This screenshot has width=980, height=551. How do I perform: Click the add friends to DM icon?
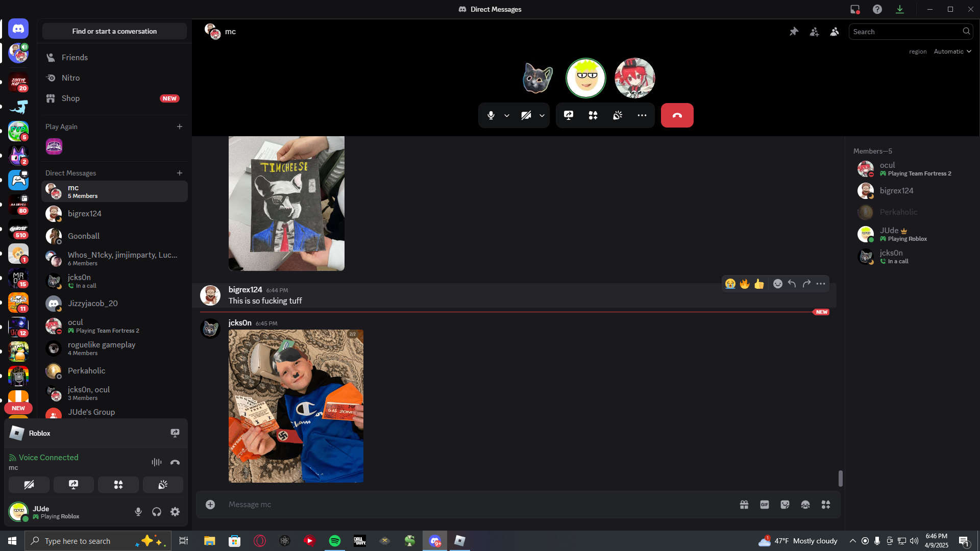[x=814, y=32]
